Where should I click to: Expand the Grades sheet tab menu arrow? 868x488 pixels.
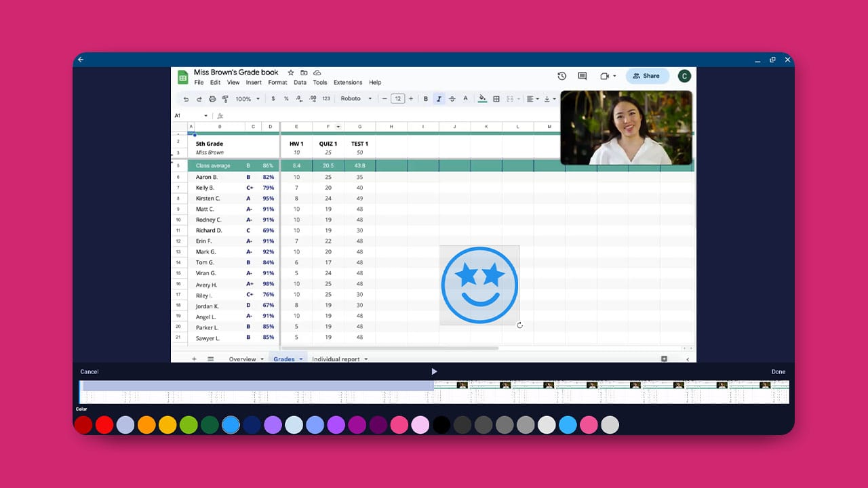click(301, 359)
